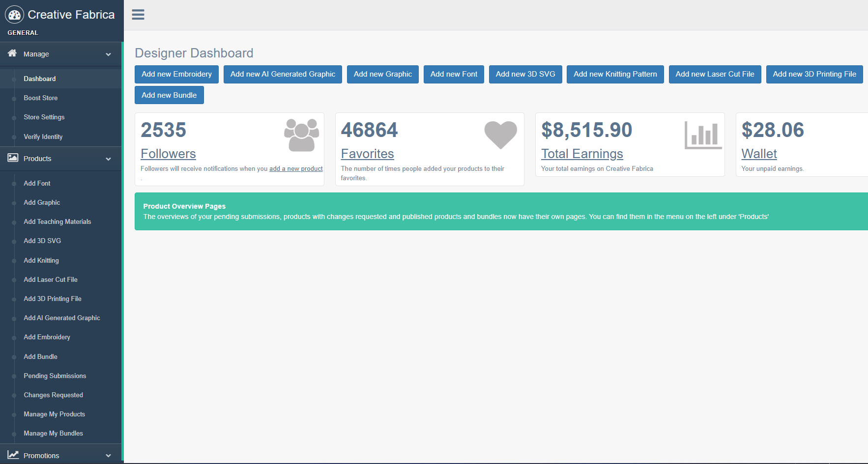Viewport: 868px width, 464px height.
Task: Go to Boost Store in sidebar
Action: [41, 98]
